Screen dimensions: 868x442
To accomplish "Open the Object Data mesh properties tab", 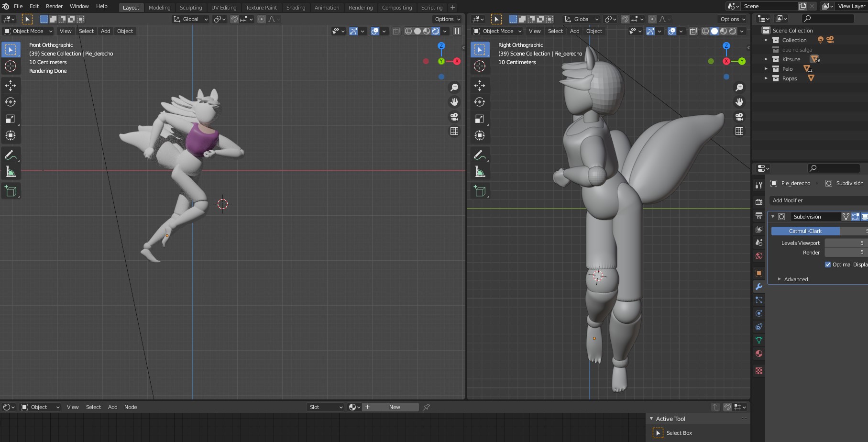I will click(x=759, y=340).
